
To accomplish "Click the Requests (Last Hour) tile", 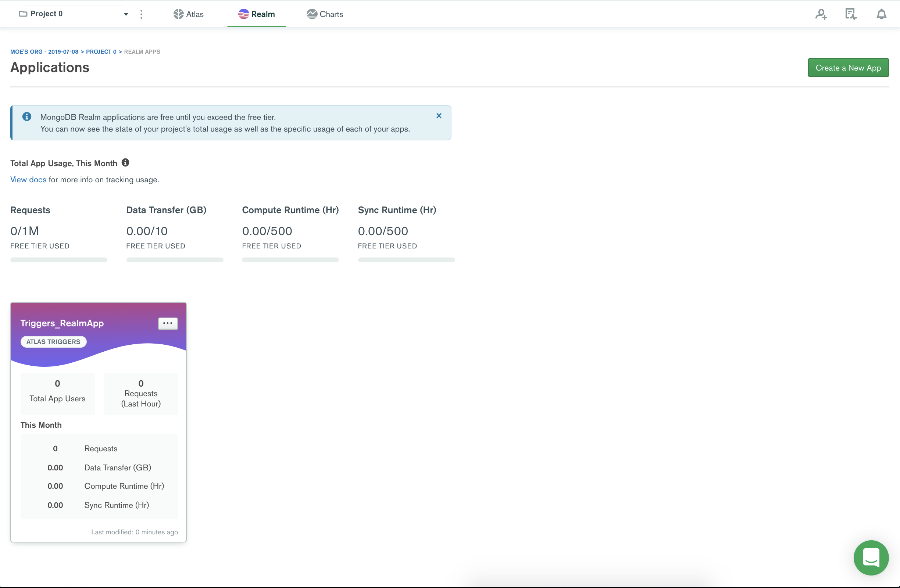I will pyautogui.click(x=141, y=394).
